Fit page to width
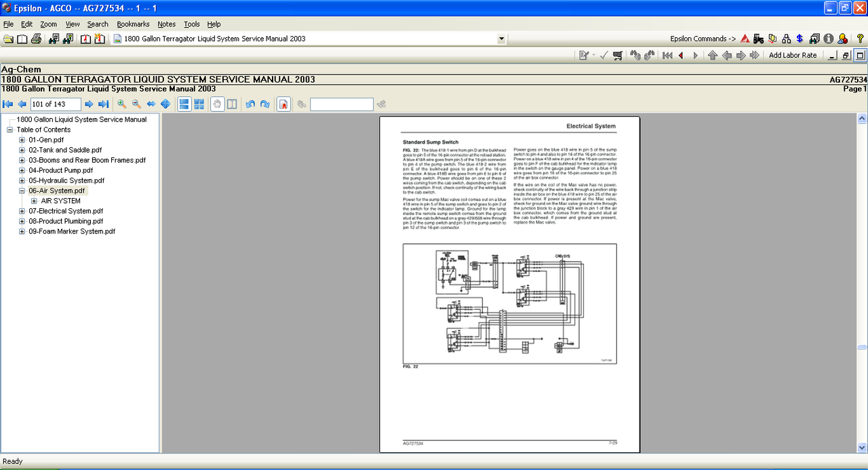 point(151,104)
